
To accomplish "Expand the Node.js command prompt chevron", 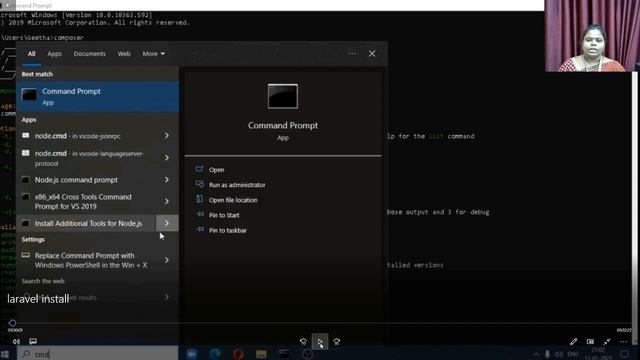I will click(x=167, y=180).
